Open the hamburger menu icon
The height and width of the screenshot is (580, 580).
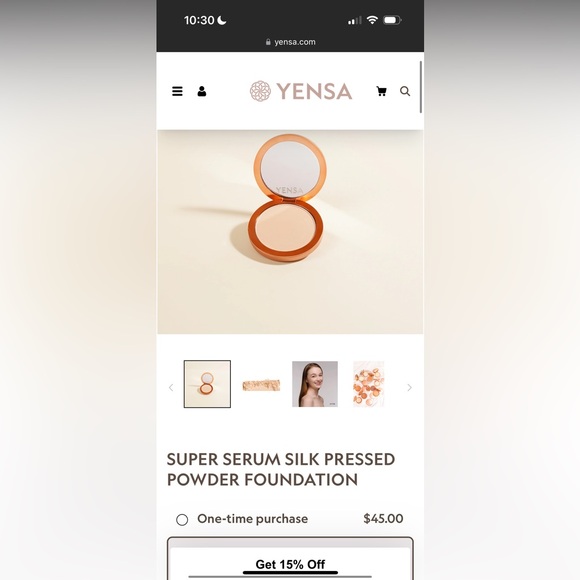click(x=177, y=91)
